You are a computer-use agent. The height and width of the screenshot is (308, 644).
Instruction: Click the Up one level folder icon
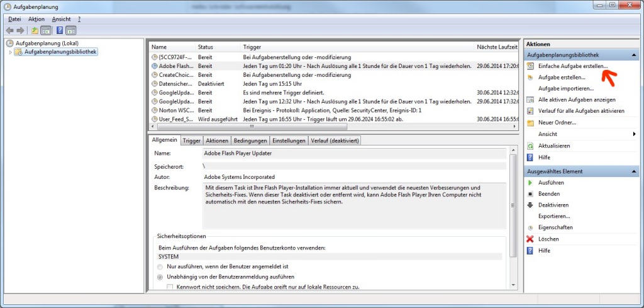(35, 30)
